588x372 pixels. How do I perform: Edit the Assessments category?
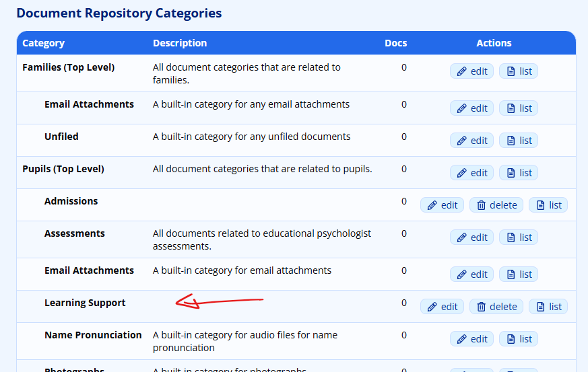pos(471,237)
